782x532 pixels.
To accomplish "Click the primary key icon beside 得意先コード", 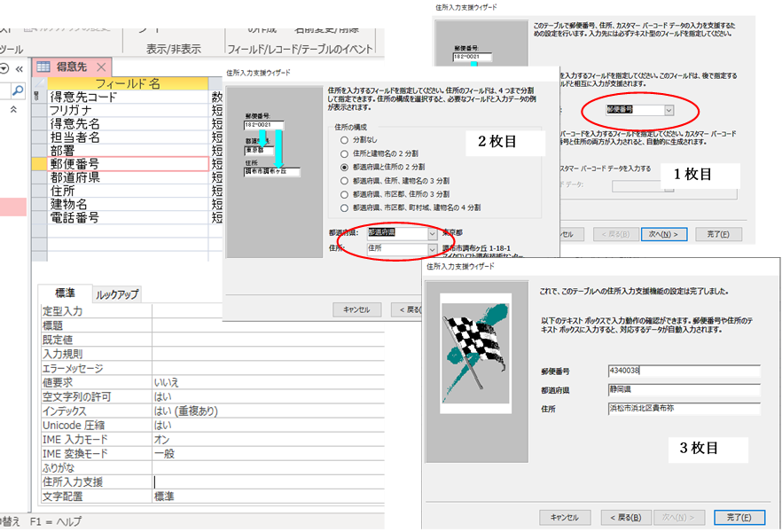I will [36, 98].
